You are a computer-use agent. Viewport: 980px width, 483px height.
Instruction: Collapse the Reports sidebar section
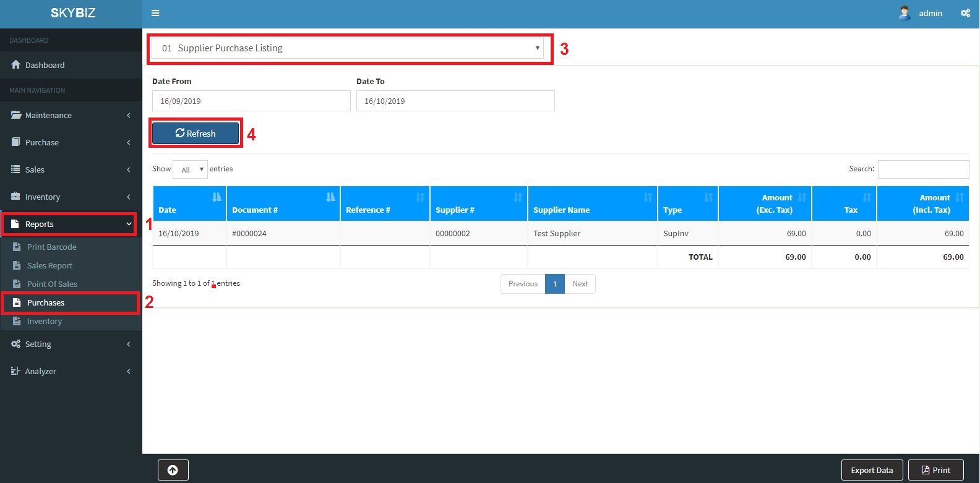(x=70, y=224)
